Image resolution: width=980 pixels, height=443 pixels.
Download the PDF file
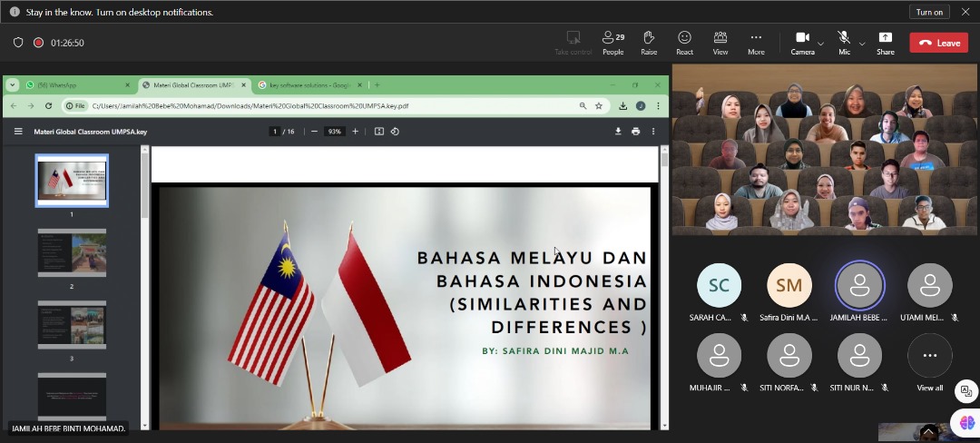tap(618, 132)
